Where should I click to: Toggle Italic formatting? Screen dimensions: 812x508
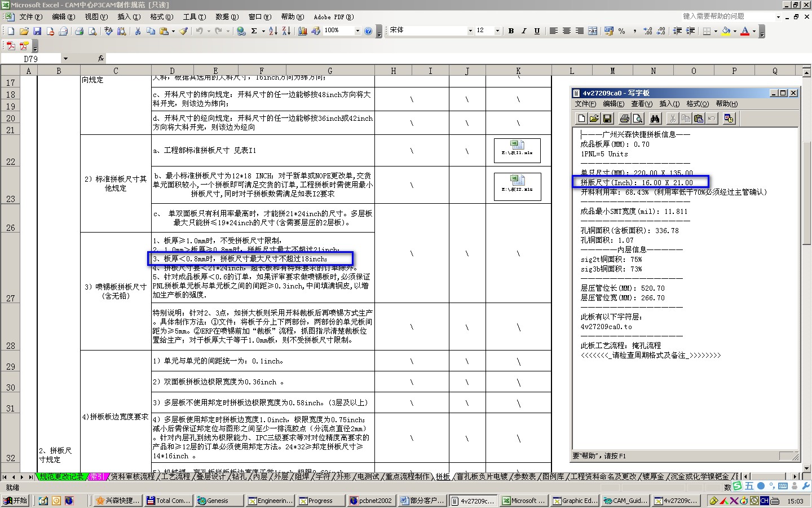(524, 31)
